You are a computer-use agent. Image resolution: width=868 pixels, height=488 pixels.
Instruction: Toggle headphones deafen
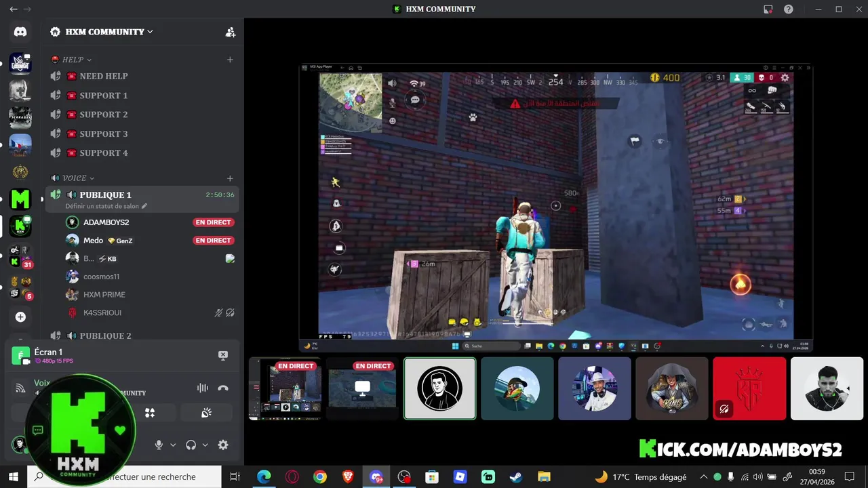click(191, 445)
